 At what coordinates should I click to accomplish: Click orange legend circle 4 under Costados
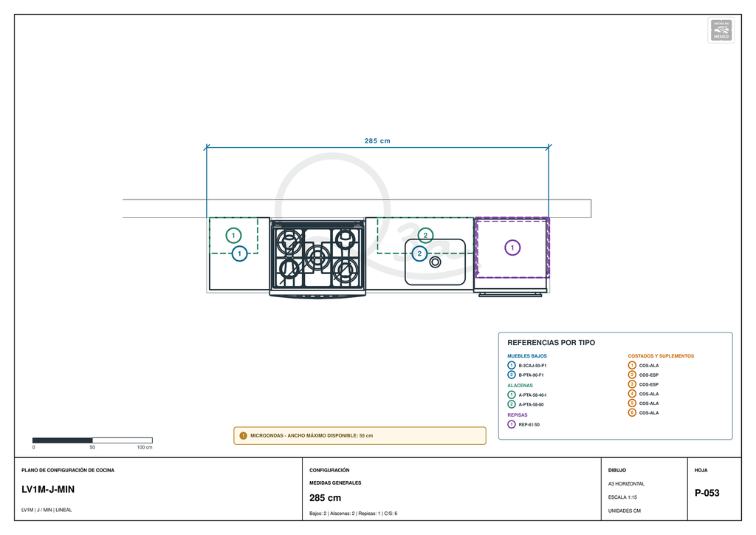[632, 394]
